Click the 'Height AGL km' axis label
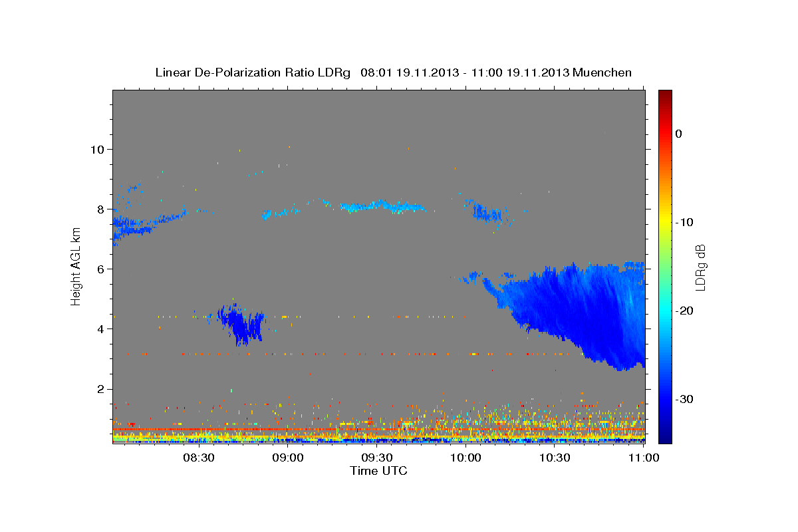 [x=76, y=267]
